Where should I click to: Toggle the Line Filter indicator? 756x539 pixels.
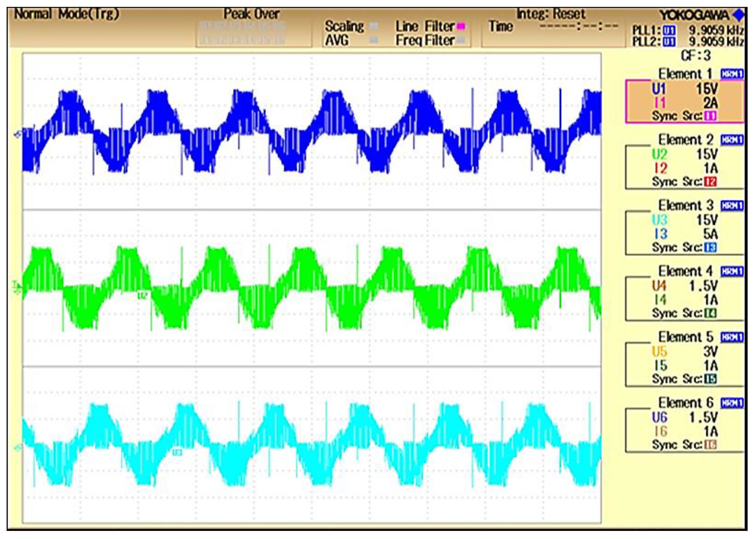point(461,26)
